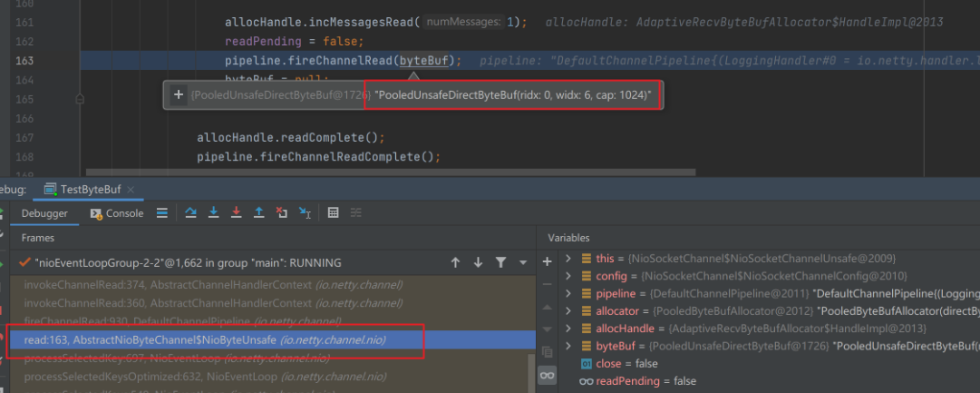This screenshot has height=393, width=980.
Task: Click the Run to Cursor icon
Action: point(305,213)
